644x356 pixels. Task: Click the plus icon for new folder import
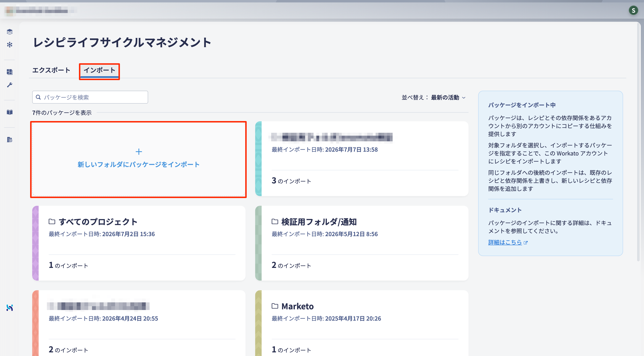139,152
